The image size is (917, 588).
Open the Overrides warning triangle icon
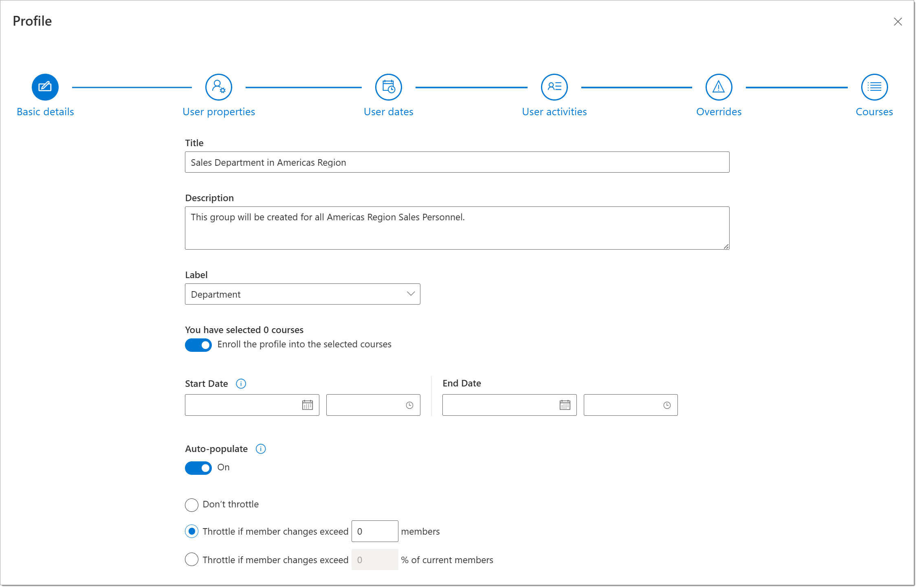tap(719, 87)
